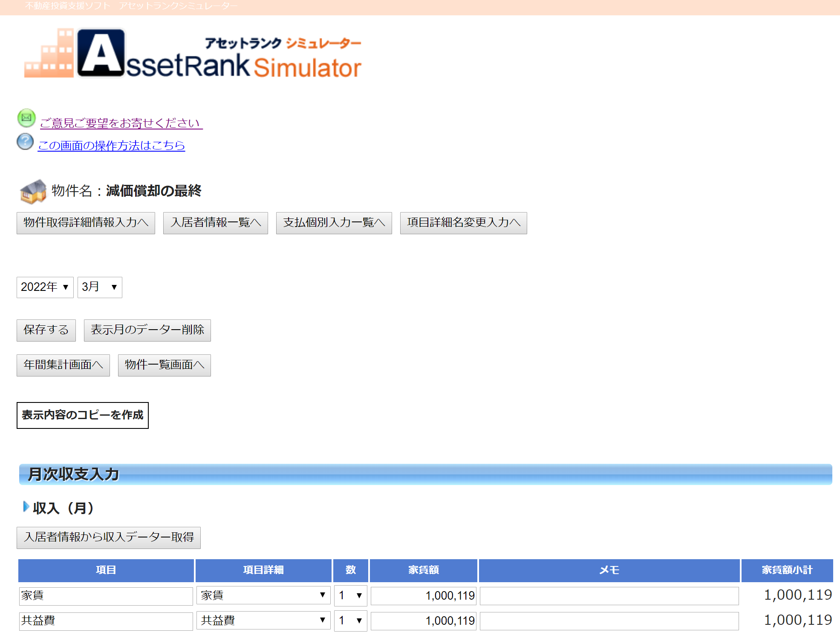Open the ご意見ご要望をお寄せください link
This screenshot has width=840, height=635.
point(121,123)
